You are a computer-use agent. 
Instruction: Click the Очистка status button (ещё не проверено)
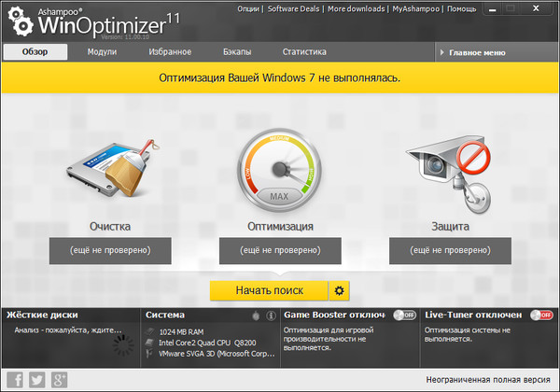point(110,251)
